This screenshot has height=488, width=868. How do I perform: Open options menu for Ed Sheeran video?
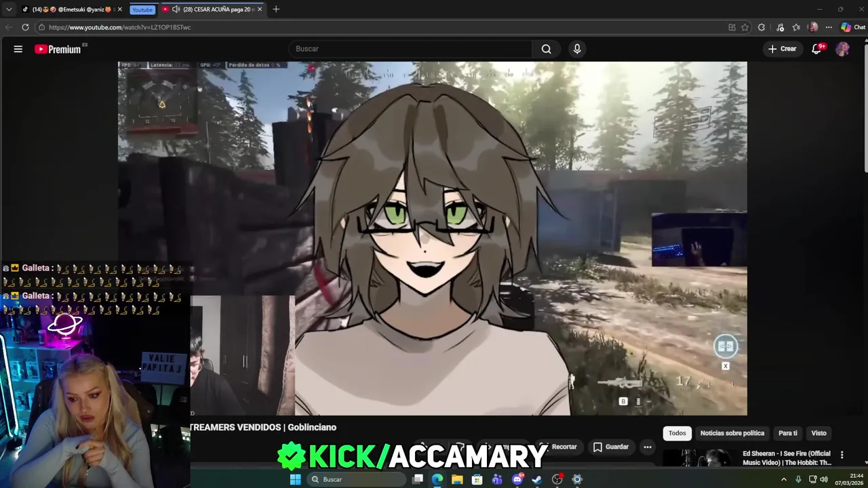coord(842,455)
